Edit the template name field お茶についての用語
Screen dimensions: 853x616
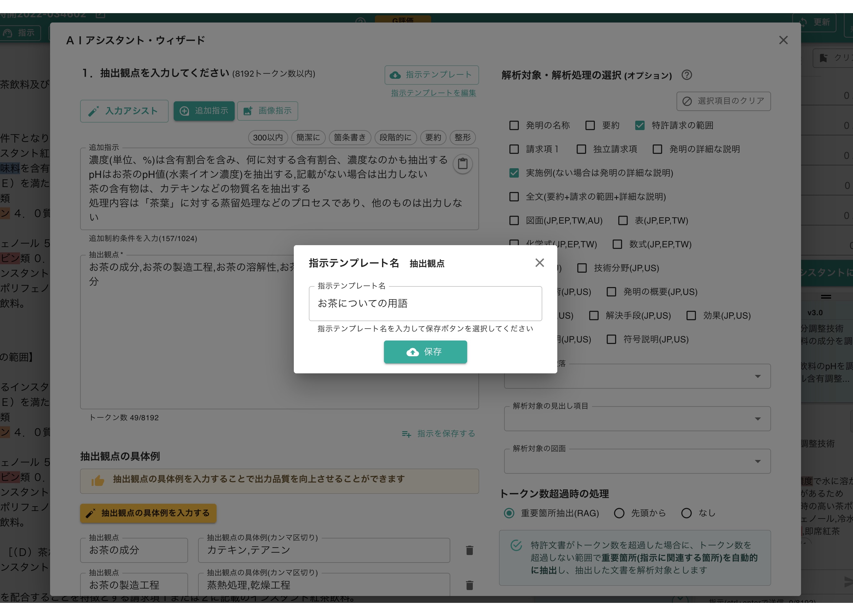(x=425, y=304)
